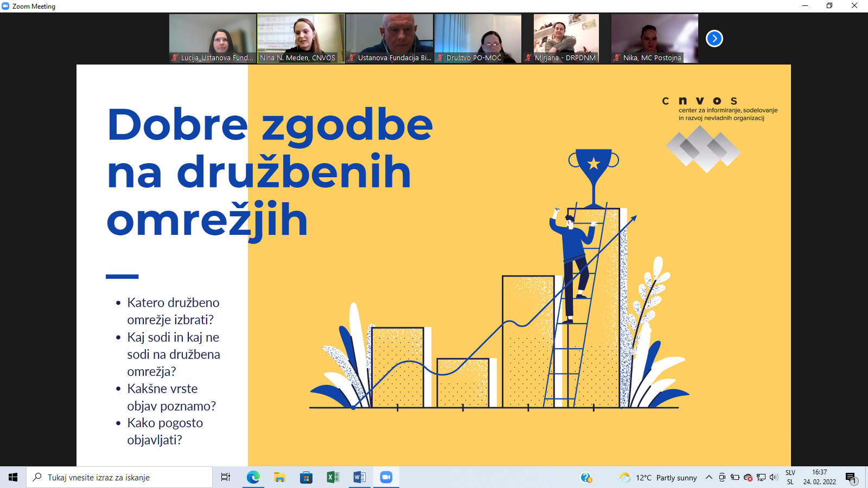Image resolution: width=868 pixels, height=488 pixels.
Task: Select Nina N. Meden video thumbnail
Action: [x=301, y=38]
